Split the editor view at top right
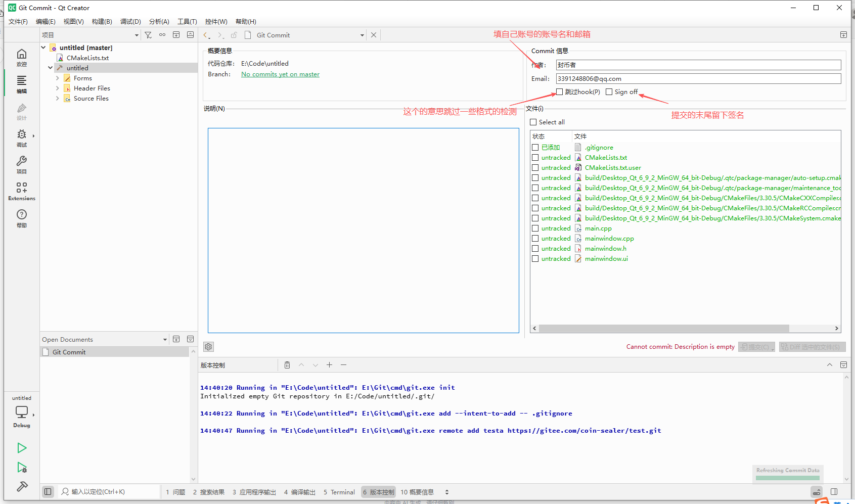Viewport: 855px width, 504px height. 843,35
